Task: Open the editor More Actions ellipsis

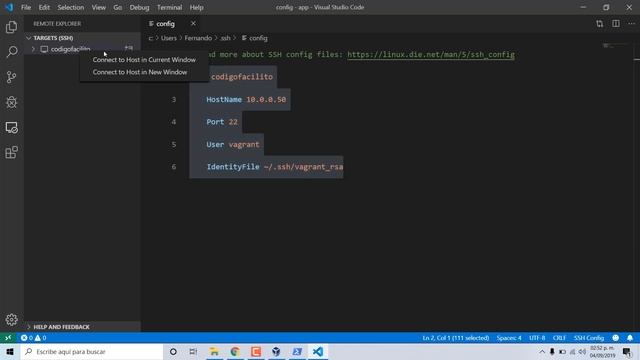Action: click(x=631, y=24)
